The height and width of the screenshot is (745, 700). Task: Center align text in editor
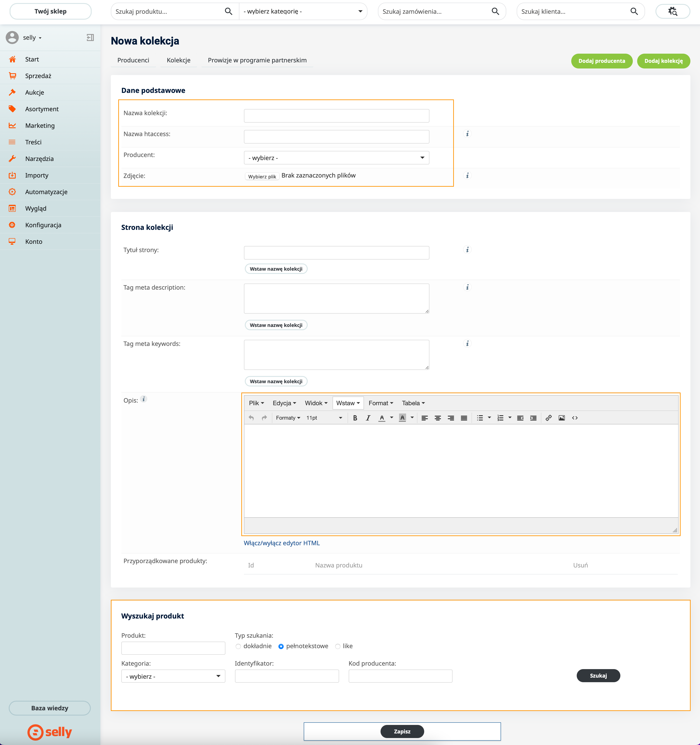pos(437,418)
